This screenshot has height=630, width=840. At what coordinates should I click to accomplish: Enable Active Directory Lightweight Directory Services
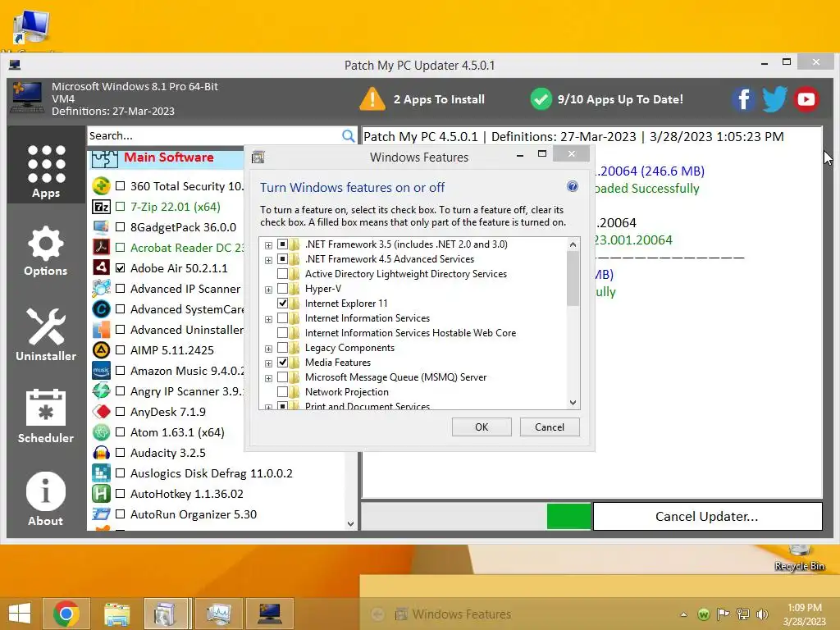pyautogui.click(x=282, y=274)
